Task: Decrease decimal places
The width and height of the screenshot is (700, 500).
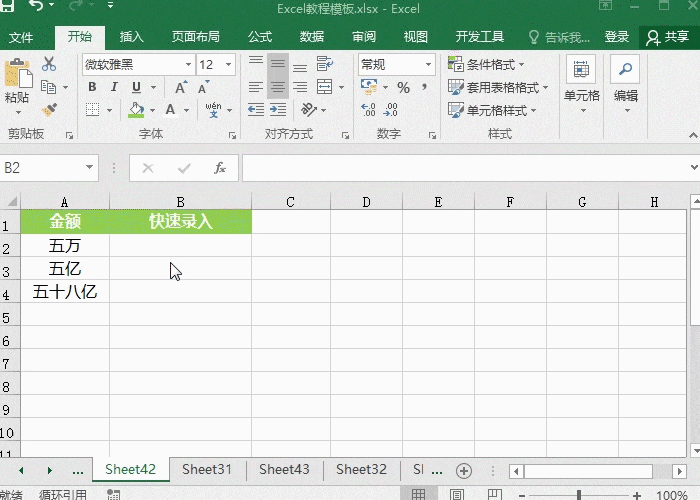Action: [x=390, y=110]
